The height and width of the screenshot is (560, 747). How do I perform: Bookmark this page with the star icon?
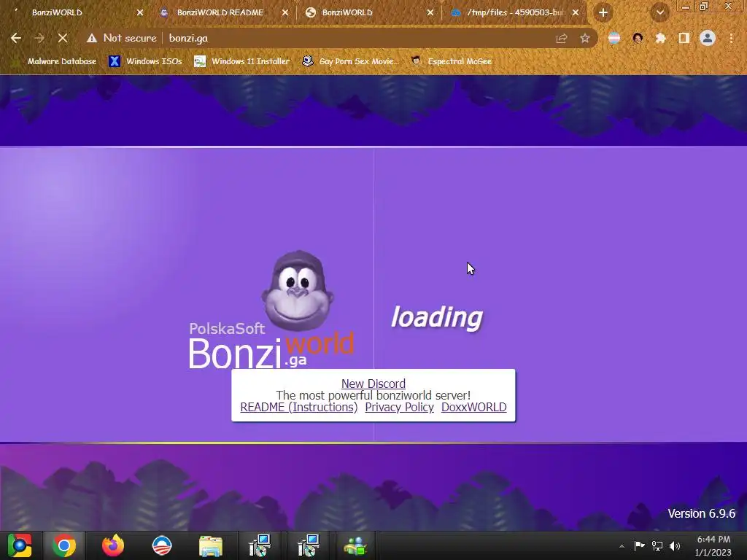pyautogui.click(x=585, y=38)
